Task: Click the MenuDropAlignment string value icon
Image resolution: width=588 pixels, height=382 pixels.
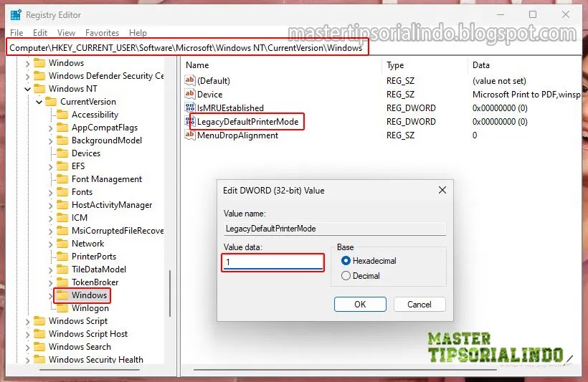Action: [x=190, y=135]
